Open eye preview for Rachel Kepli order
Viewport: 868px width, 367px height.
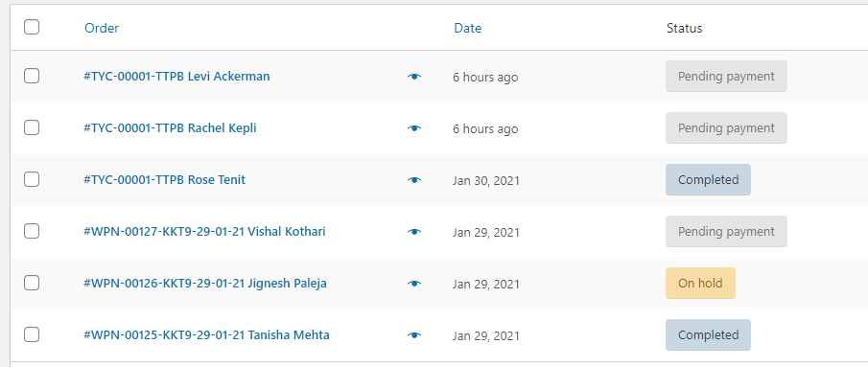414,128
